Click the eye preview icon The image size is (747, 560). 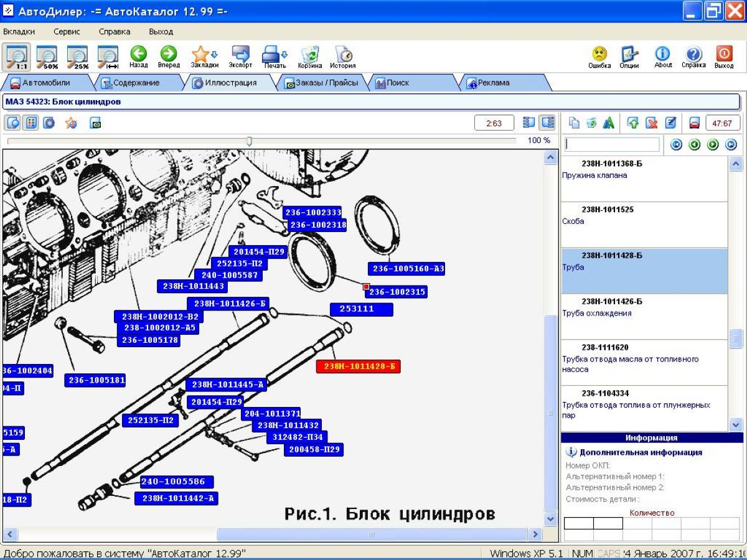(x=95, y=123)
